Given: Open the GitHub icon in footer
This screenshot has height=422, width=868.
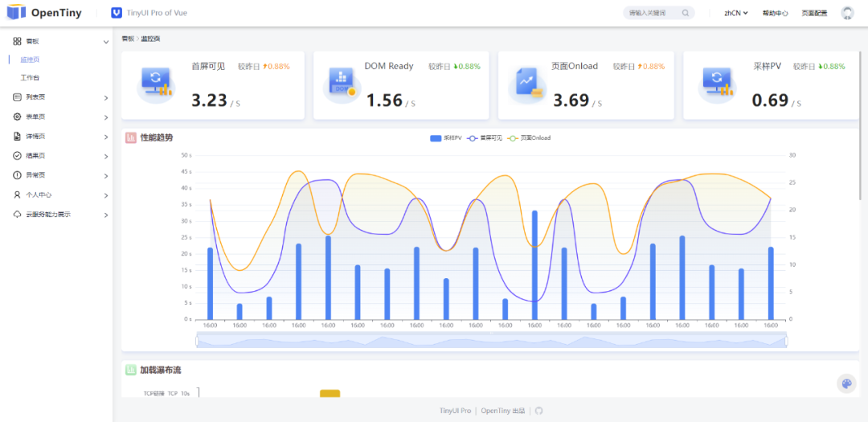Looking at the screenshot, I should [538, 411].
